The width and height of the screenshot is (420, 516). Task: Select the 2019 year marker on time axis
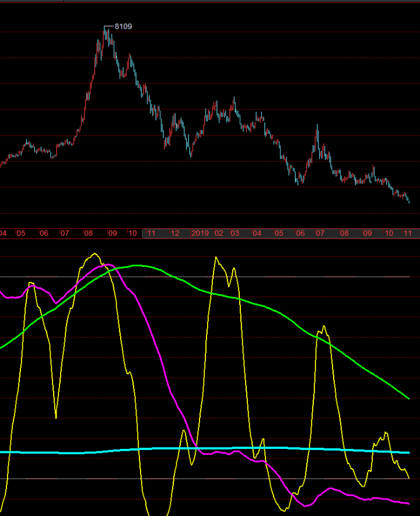(200, 233)
